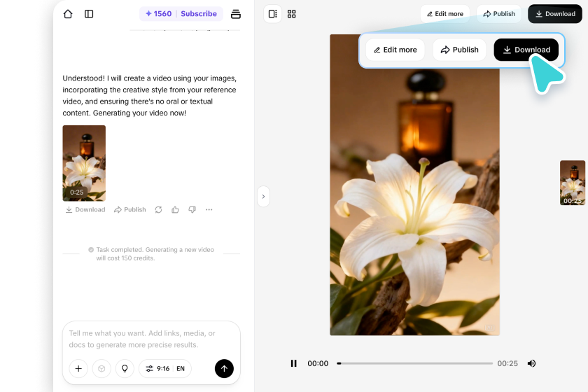Regenerate the video with the refresh icon

coord(159,210)
